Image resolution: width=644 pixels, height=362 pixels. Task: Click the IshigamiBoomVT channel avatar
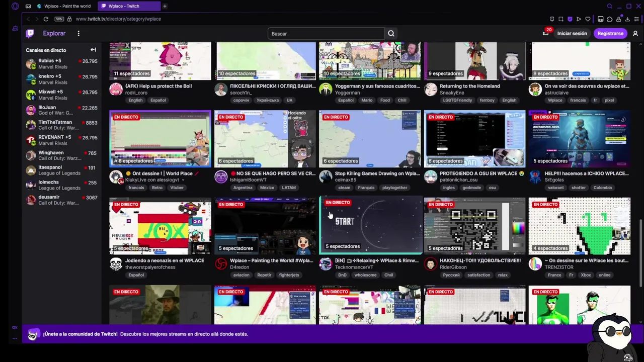click(x=221, y=176)
